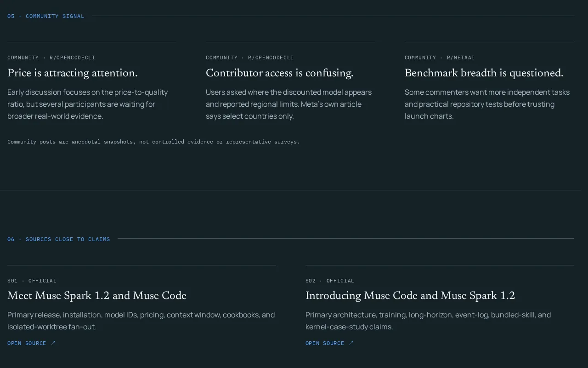The image size is (588, 368).
Task: Click the '06 · Sources Close to Claims' label
Action: 59,239
